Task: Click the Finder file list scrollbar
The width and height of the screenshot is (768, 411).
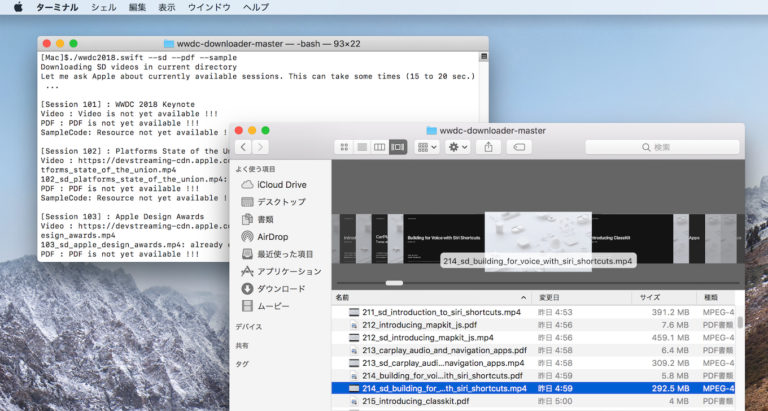Action: [x=740, y=322]
